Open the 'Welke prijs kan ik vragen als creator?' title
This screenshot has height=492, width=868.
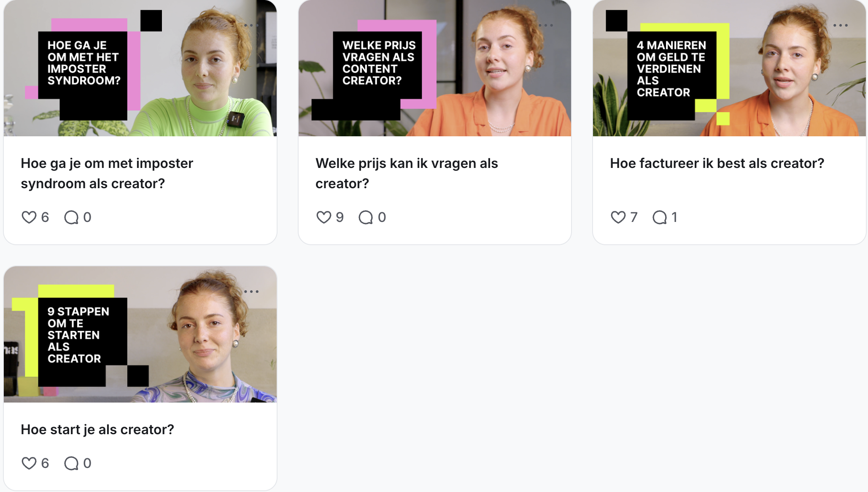click(x=407, y=173)
